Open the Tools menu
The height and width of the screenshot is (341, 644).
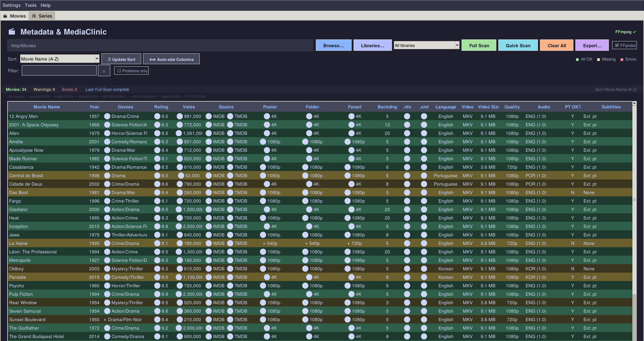tap(31, 5)
